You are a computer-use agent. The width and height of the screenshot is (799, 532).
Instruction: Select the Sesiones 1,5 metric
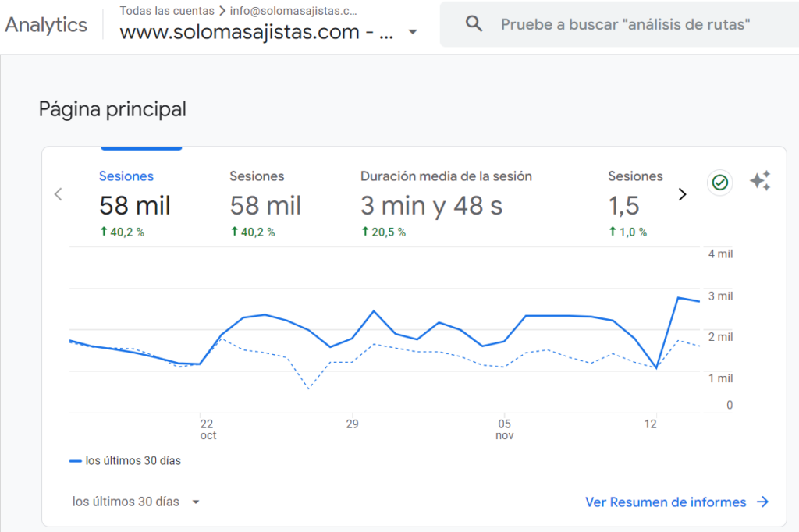click(635, 205)
